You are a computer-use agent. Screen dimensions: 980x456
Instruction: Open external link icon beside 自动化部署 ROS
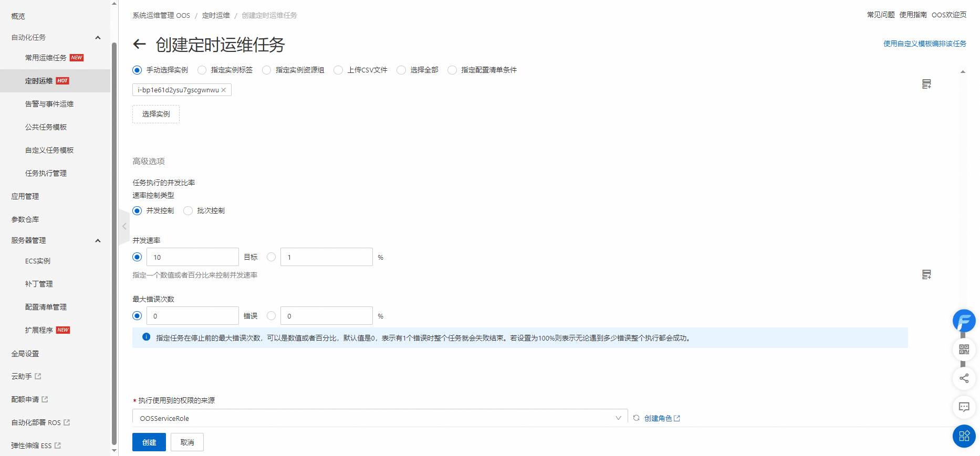pyautogui.click(x=67, y=422)
